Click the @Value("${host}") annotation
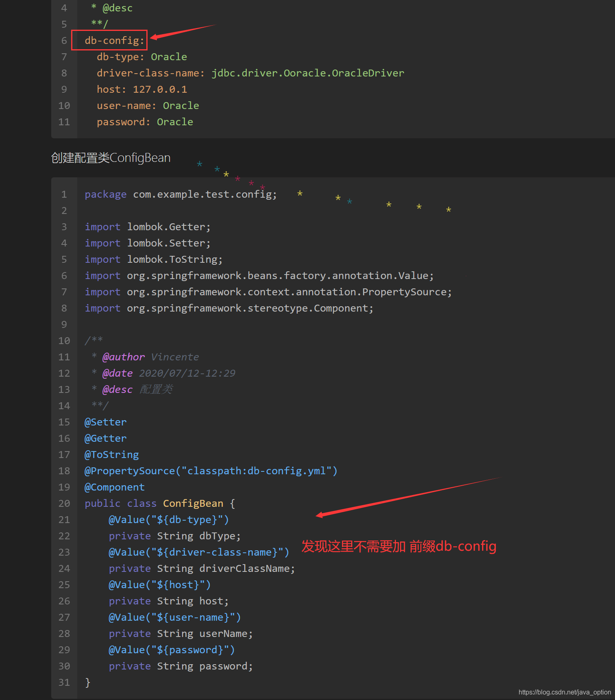The height and width of the screenshot is (700, 615). [160, 585]
